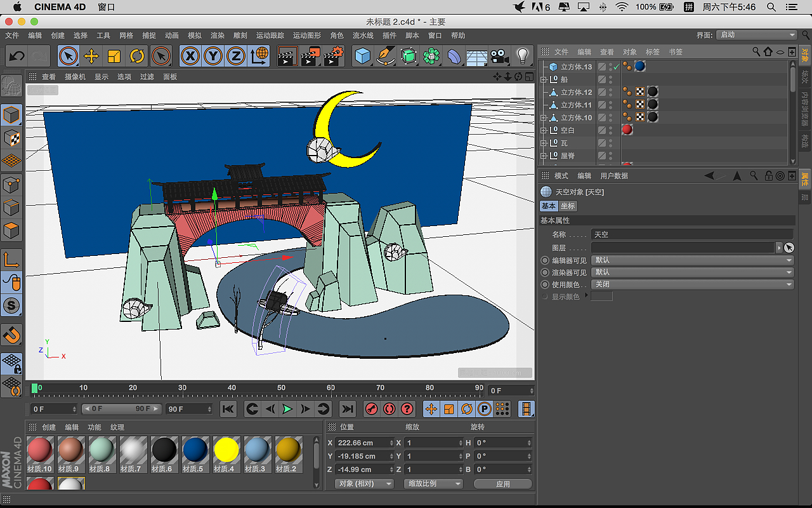The width and height of the screenshot is (812, 508).
Task: Open the Pen spline tool
Action: click(385, 57)
